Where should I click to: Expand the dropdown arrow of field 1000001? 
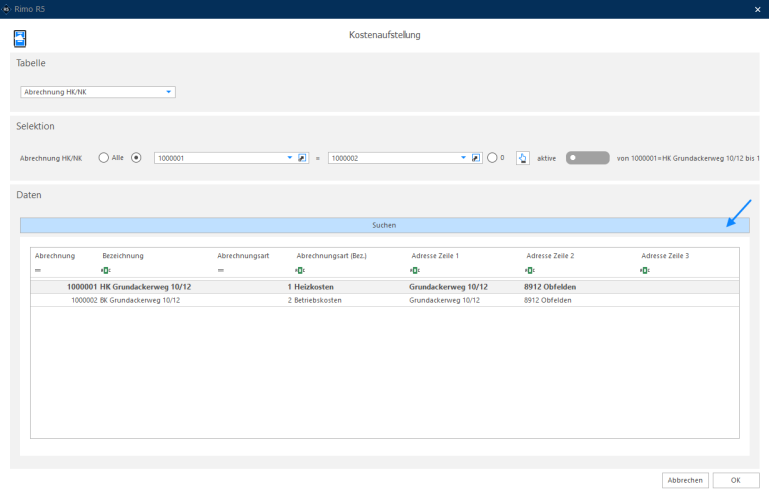coord(289,158)
